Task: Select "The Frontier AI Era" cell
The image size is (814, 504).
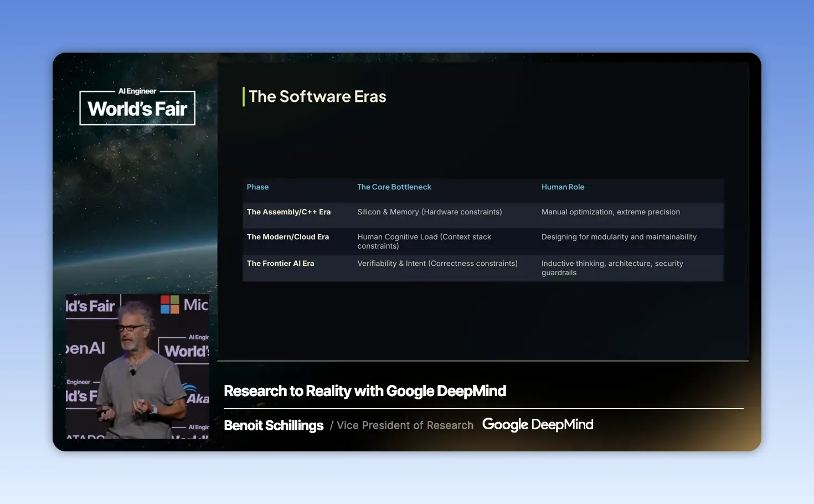Action: click(x=280, y=264)
